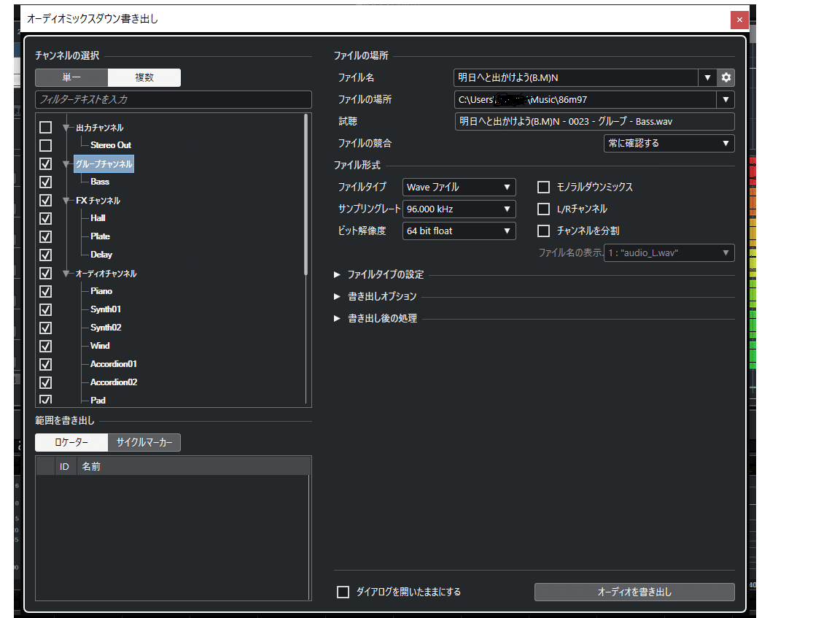This screenshot has height=618, width=840.
Task: Enable the チャンネルを分割 checkbox
Action: [x=543, y=231]
